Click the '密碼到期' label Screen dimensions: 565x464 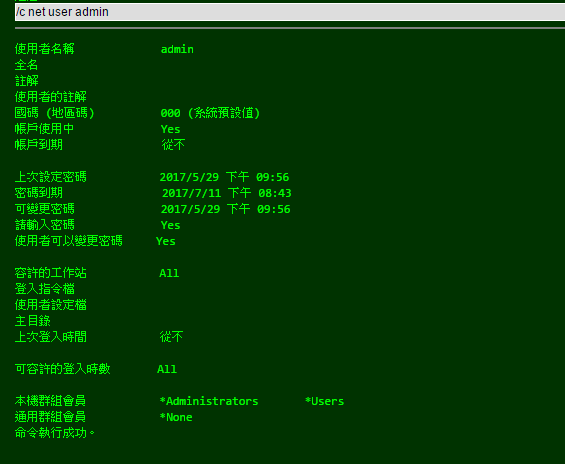39,193
